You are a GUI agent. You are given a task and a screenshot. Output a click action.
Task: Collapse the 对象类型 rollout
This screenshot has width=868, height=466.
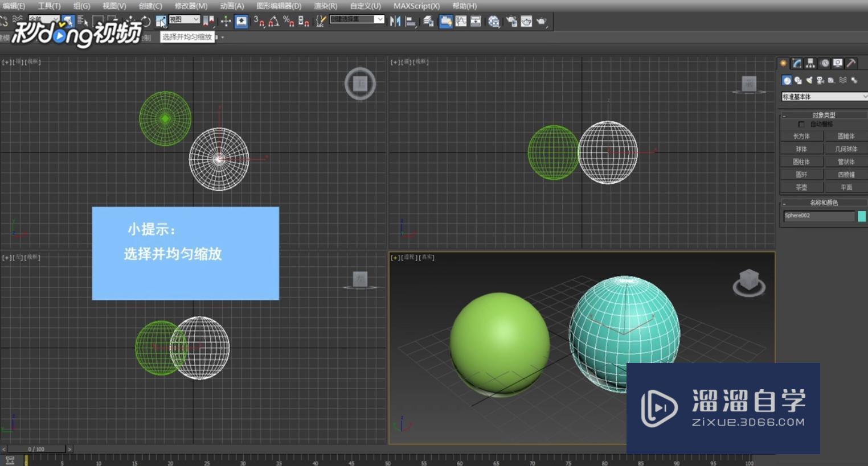824,115
